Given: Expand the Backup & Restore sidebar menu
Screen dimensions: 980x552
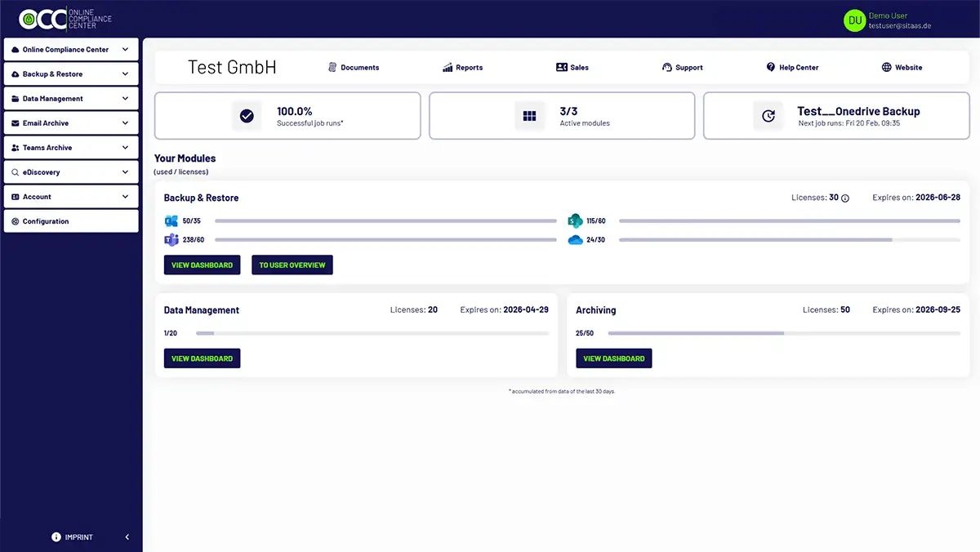Looking at the screenshot, I should coord(70,74).
